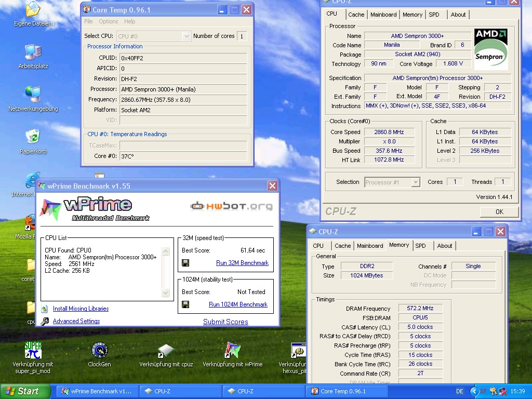Switch to SPD tab in lower CPU-Z window
This screenshot has height=399, width=532.
pos(420,246)
